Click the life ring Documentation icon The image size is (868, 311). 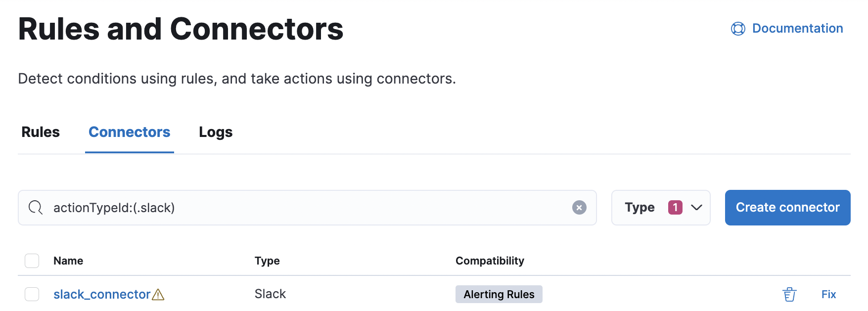(x=737, y=28)
